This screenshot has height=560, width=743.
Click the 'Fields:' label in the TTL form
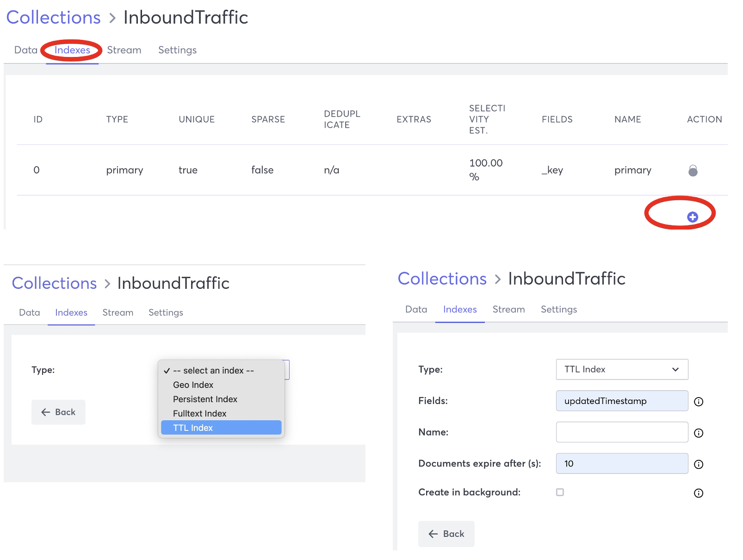[433, 401]
